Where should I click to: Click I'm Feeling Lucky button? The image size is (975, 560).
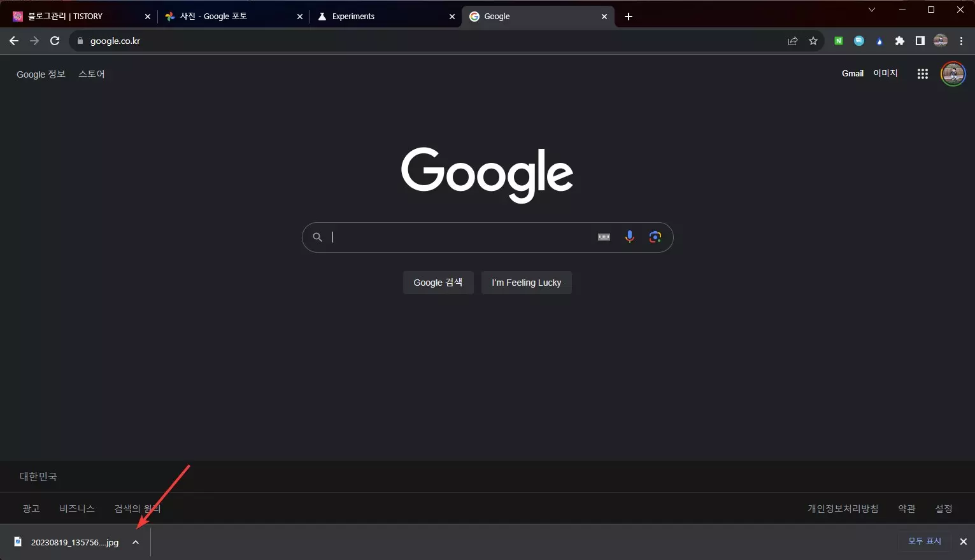coord(527,283)
